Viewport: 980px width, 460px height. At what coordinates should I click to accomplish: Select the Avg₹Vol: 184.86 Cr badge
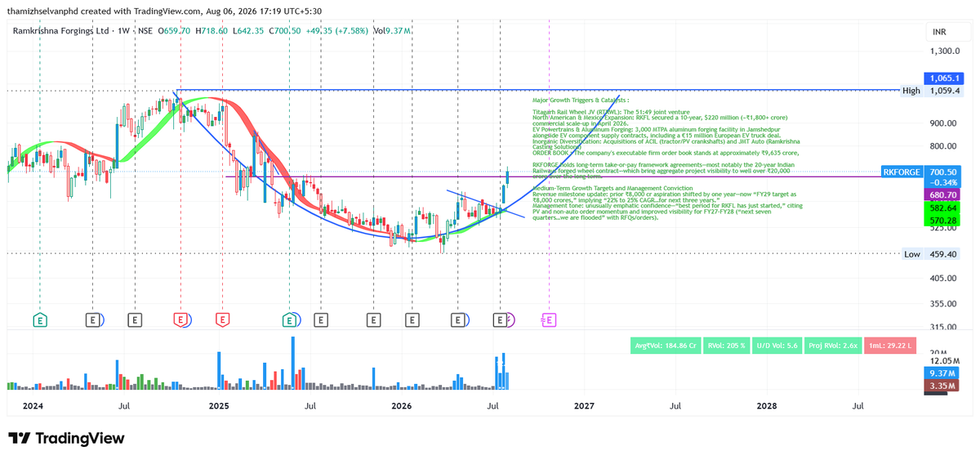(x=665, y=346)
